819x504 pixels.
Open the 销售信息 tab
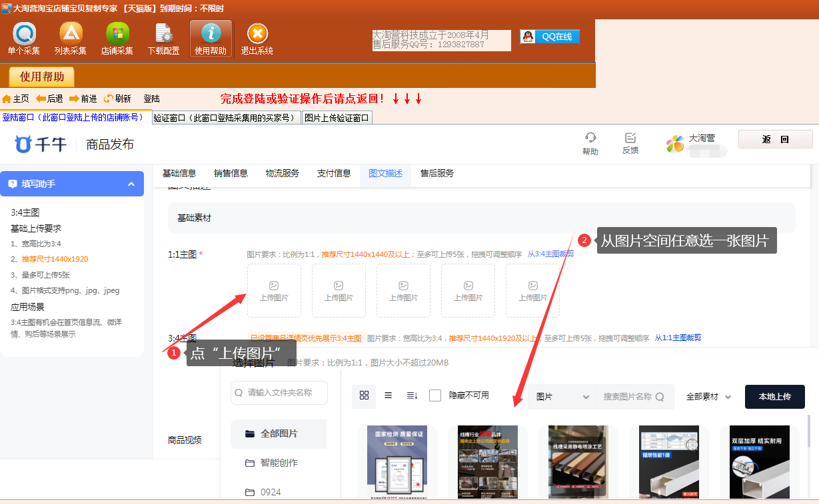(231, 173)
